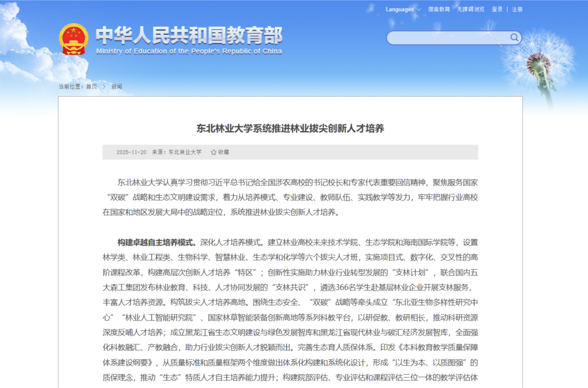Click the magnifying glass search icon
This screenshot has width=588, height=388.
tap(514, 37)
